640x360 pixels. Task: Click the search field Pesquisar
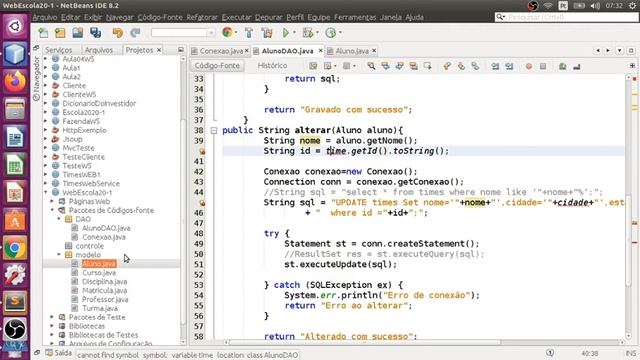pyautogui.click(x=566, y=17)
